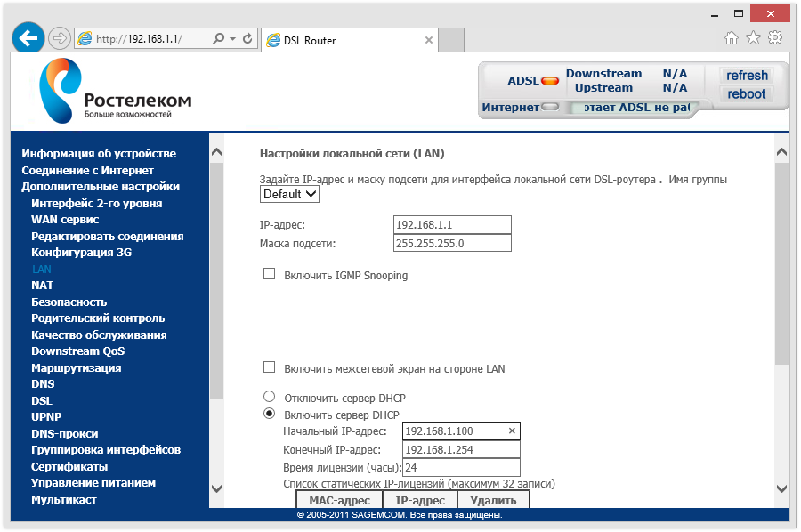Click the Rostelecom logo

(x=116, y=91)
